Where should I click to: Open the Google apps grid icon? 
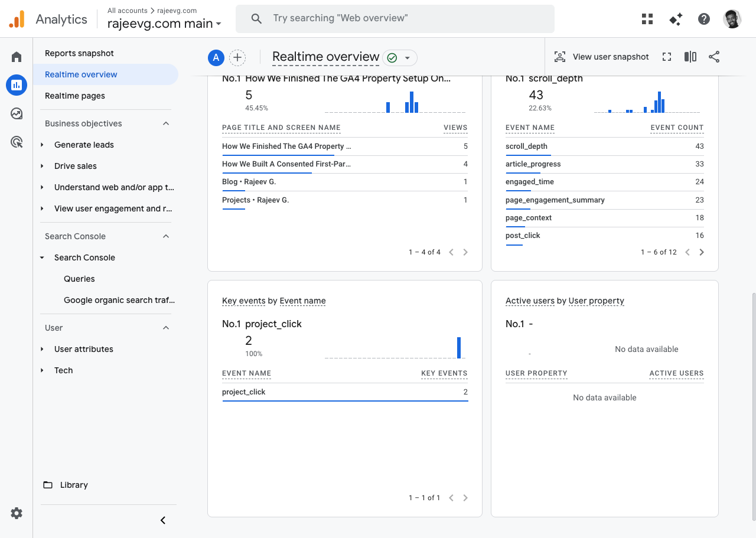tap(647, 19)
